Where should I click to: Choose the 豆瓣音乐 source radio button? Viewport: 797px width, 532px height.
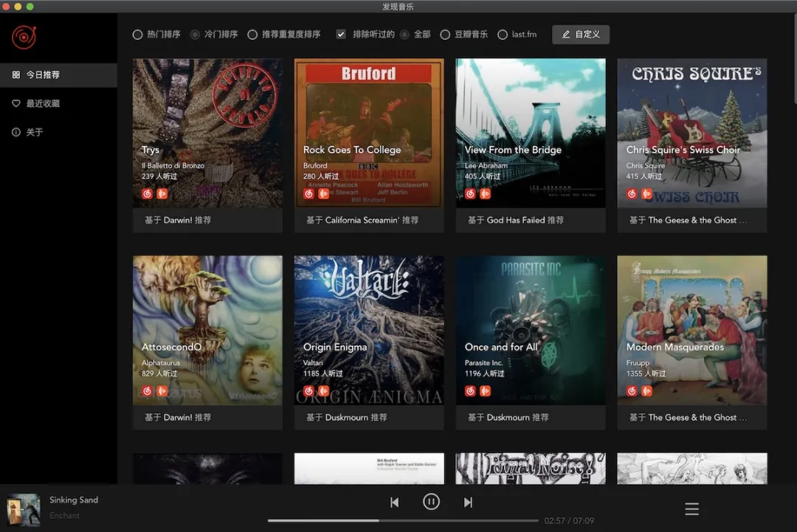(x=445, y=35)
